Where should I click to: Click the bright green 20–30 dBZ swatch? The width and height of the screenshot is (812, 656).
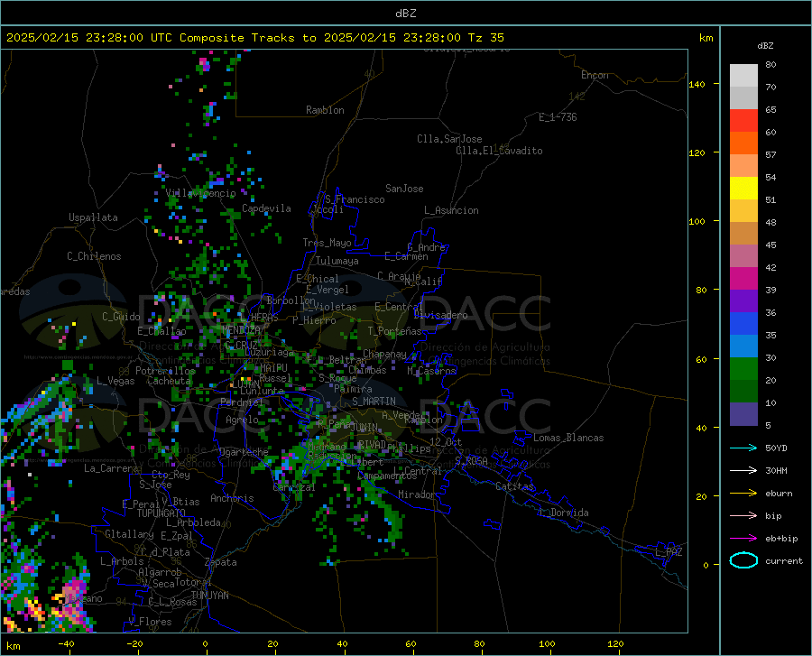743,369
